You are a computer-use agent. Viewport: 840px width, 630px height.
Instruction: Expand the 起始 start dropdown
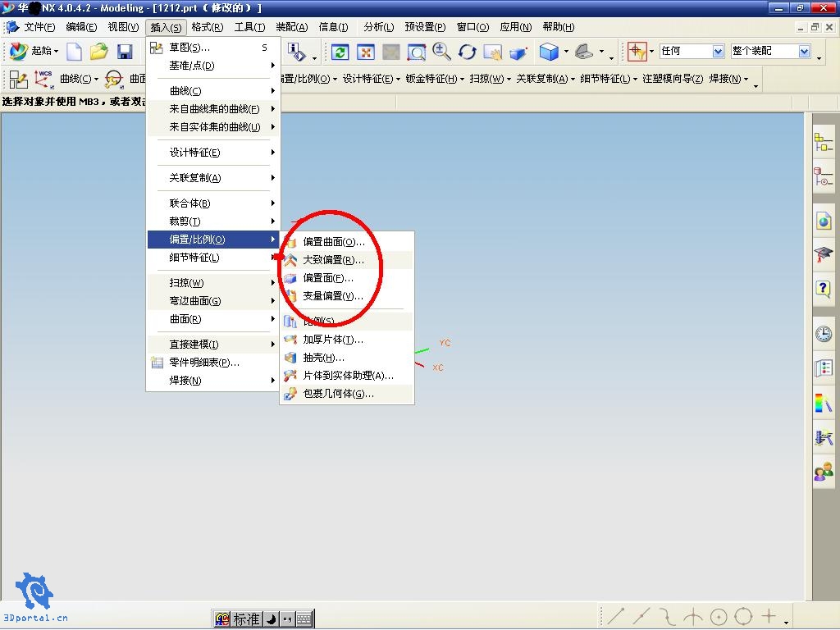pos(56,52)
